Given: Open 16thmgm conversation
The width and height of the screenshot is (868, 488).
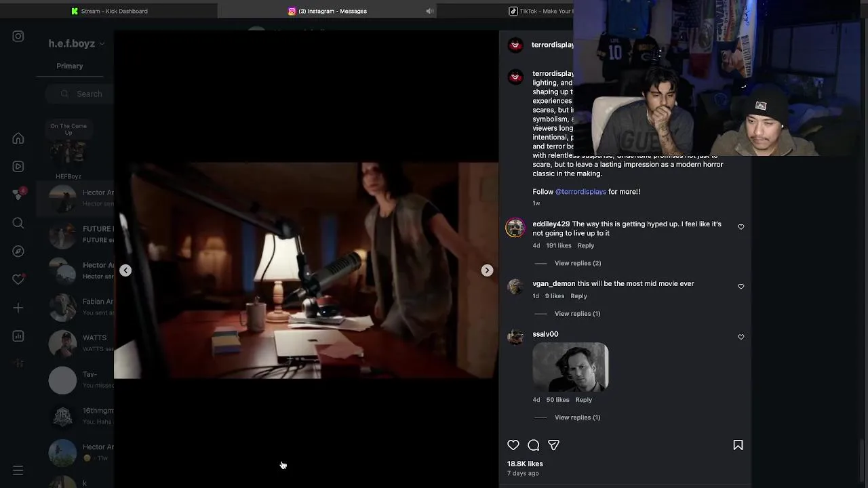Looking at the screenshot, I should (75, 415).
